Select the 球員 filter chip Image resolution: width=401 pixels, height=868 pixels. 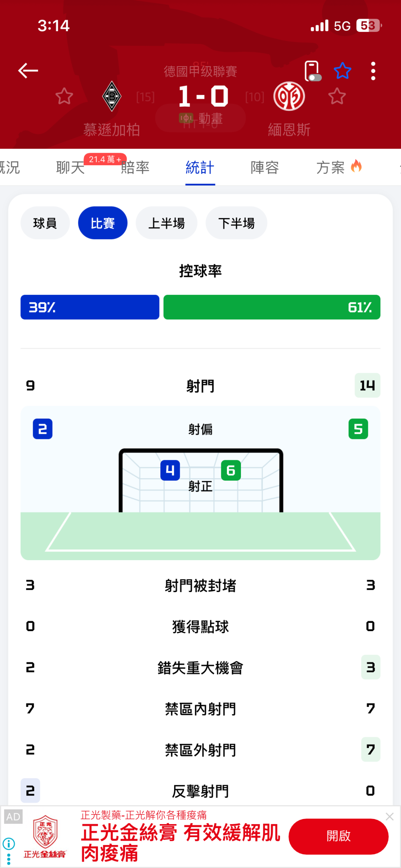pos(45,223)
